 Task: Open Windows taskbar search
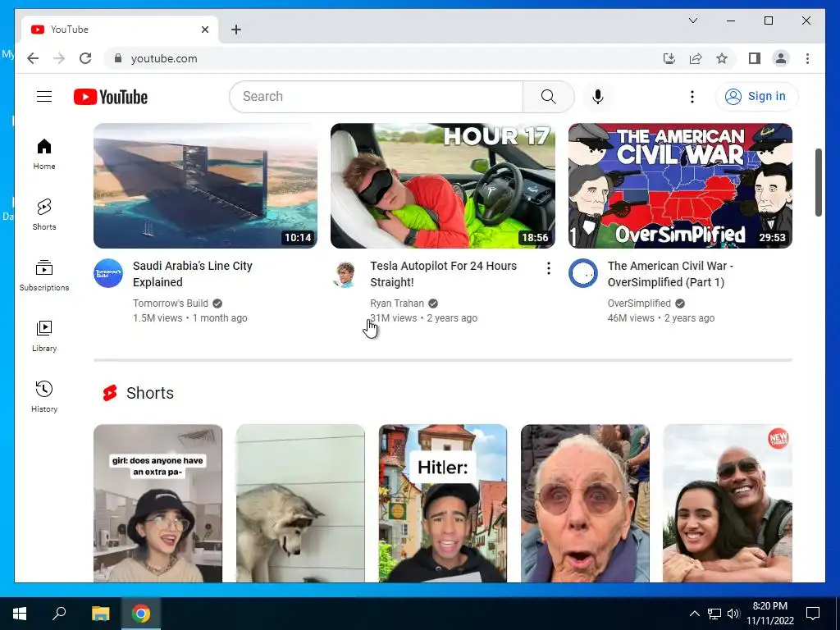[59, 614]
